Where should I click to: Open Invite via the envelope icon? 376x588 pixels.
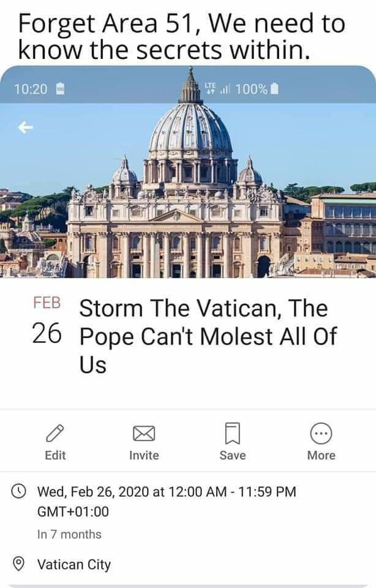(x=143, y=434)
